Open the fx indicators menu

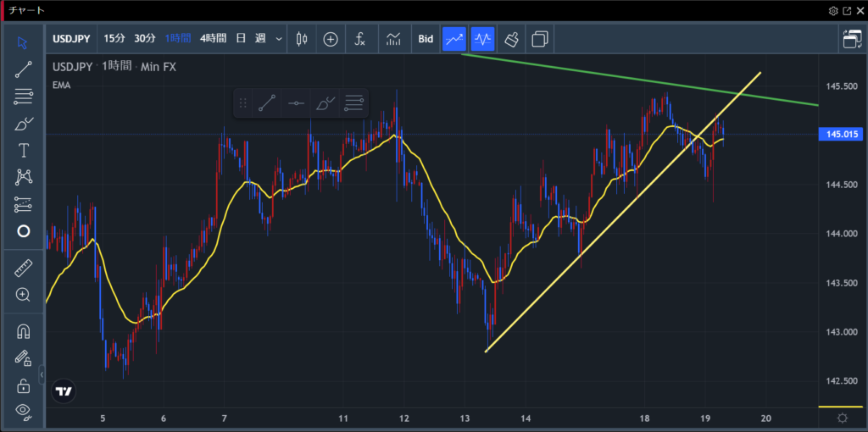point(359,39)
